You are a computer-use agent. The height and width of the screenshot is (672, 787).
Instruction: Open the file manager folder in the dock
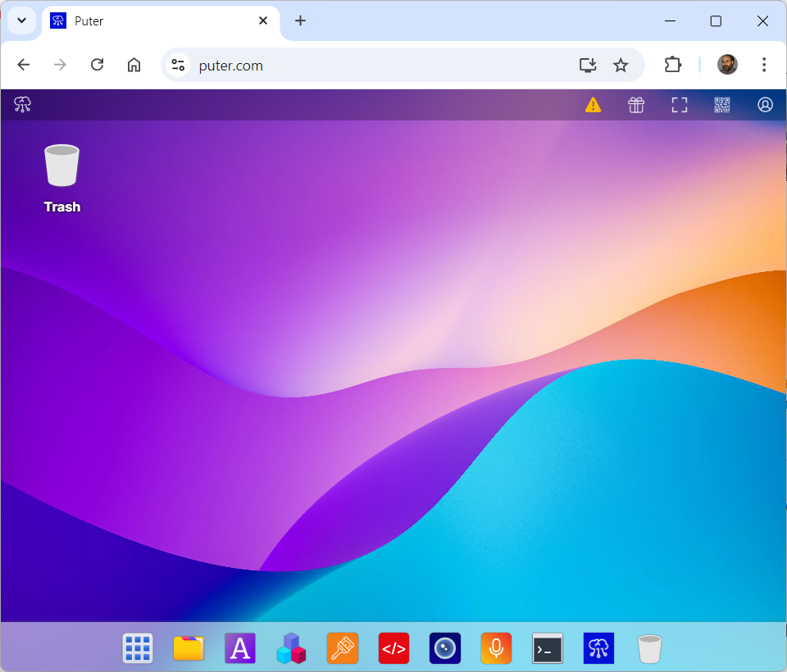pos(189,648)
